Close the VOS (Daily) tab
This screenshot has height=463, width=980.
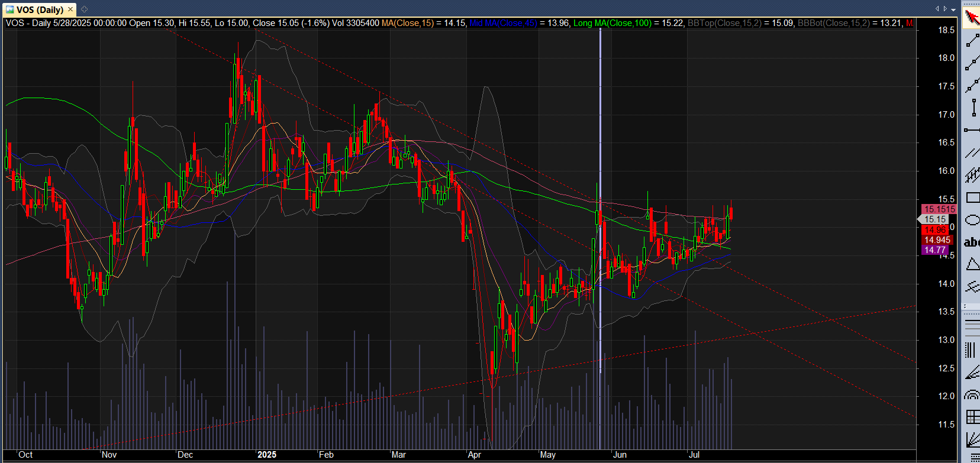coord(70,9)
